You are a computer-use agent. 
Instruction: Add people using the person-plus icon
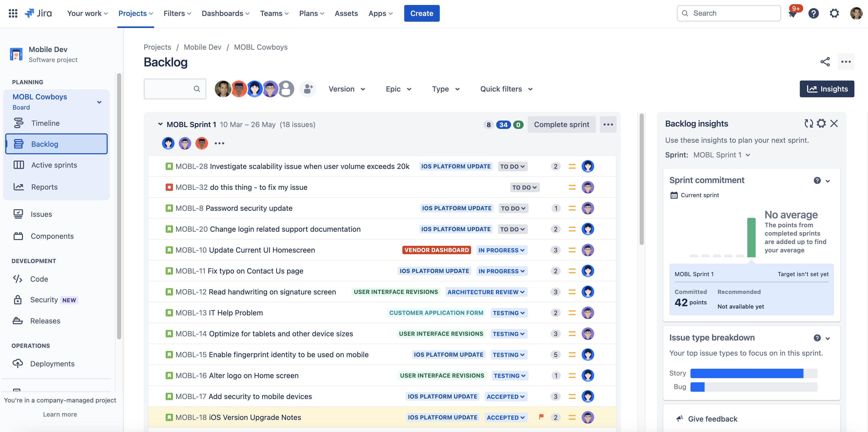(x=307, y=89)
